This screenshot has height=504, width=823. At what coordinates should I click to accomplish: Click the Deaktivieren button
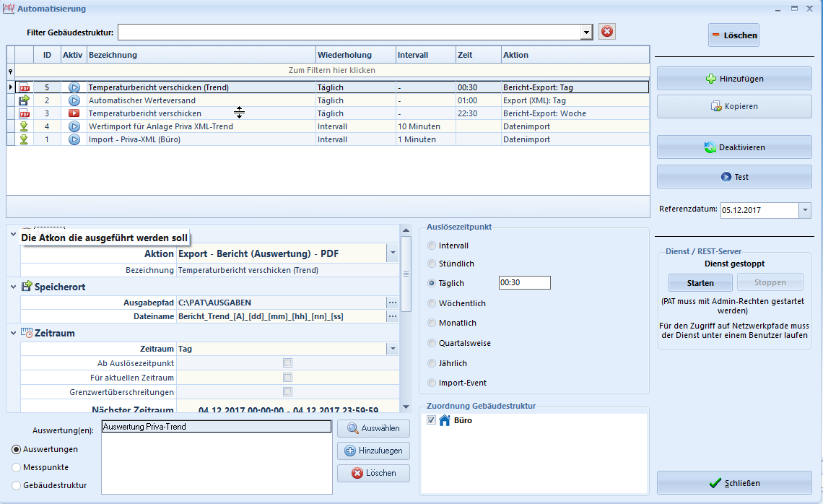click(x=734, y=147)
